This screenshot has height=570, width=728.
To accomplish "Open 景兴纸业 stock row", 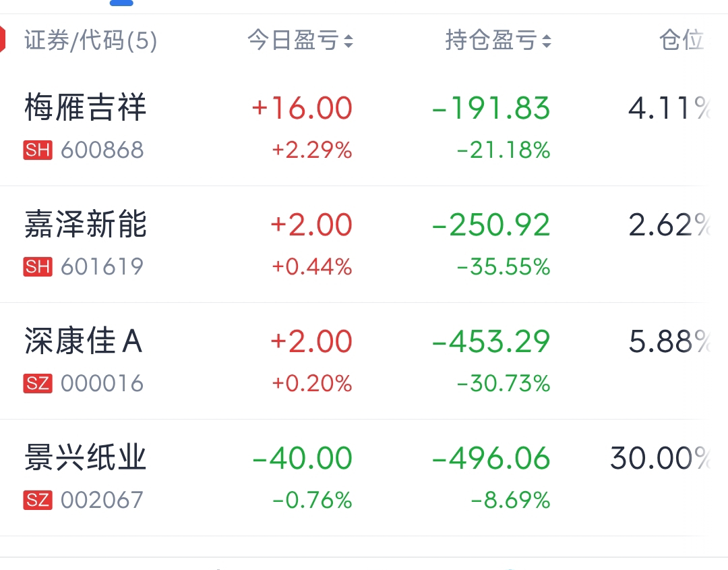I will click(x=85, y=458).
